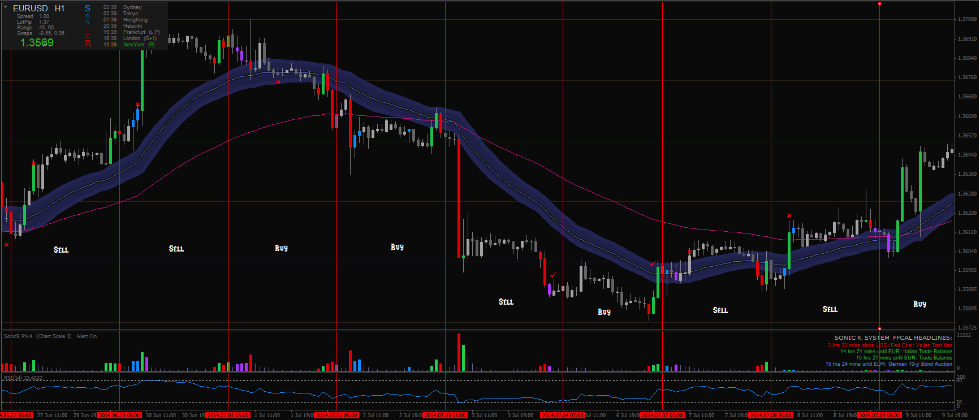Click the 3 Jul 19:00 time axis label
The height and width of the screenshot is (420, 980).
point(521,415)
